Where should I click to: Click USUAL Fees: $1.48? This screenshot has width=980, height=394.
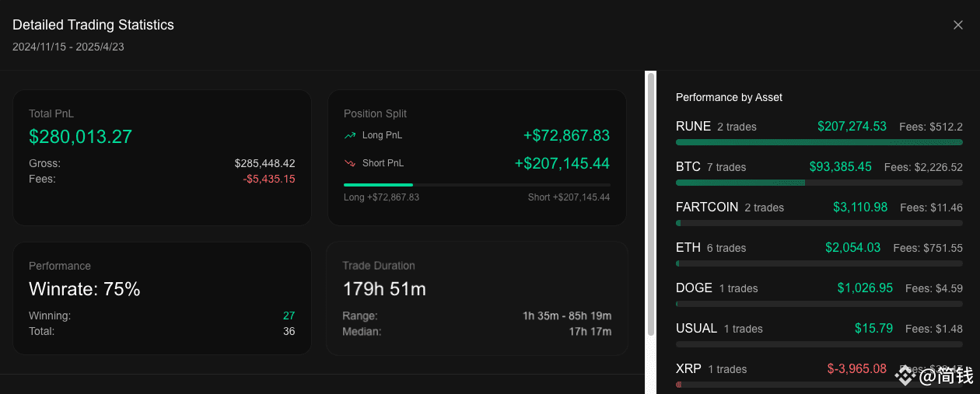[x=934, y=329]
